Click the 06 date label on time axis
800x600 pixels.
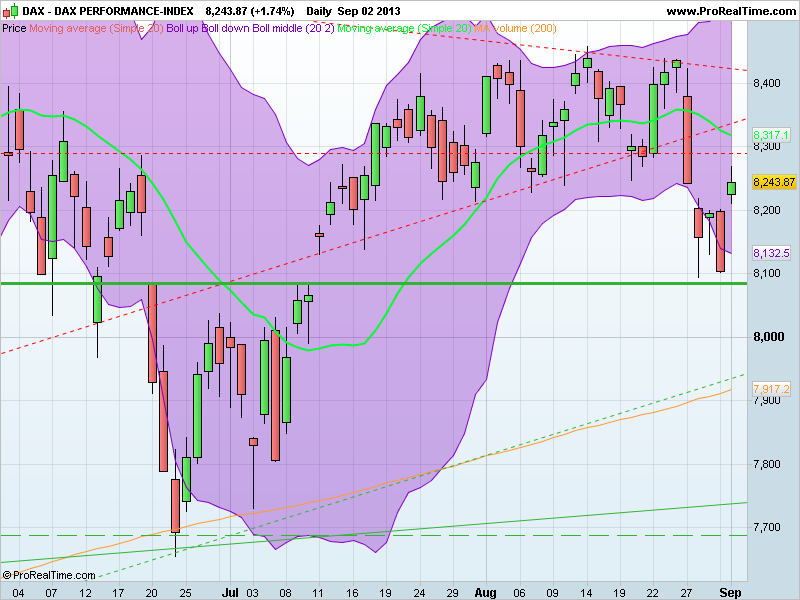pos(519,593)
